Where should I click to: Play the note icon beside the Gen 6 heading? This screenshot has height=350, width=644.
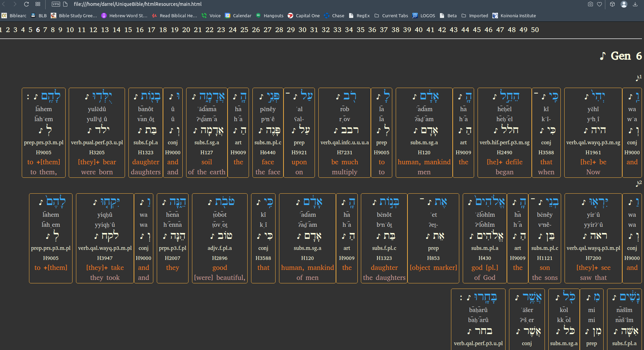tap(603, 56)
